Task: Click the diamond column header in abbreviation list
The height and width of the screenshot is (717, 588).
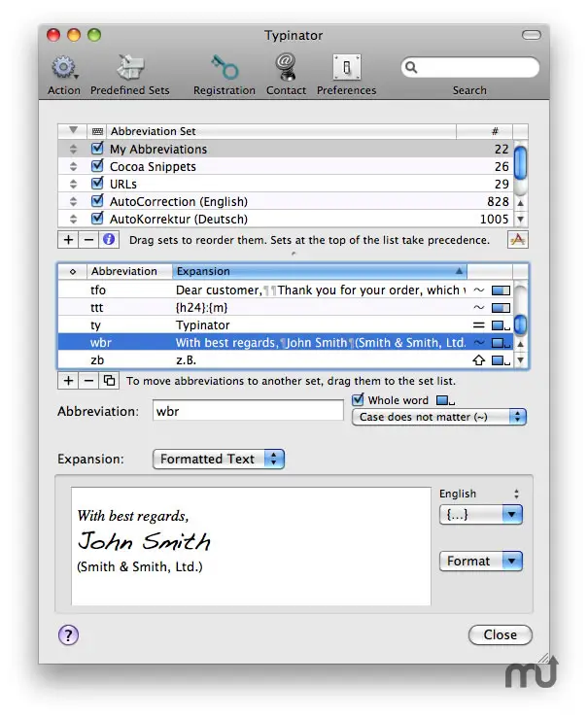Action: [x=72, y=272]
